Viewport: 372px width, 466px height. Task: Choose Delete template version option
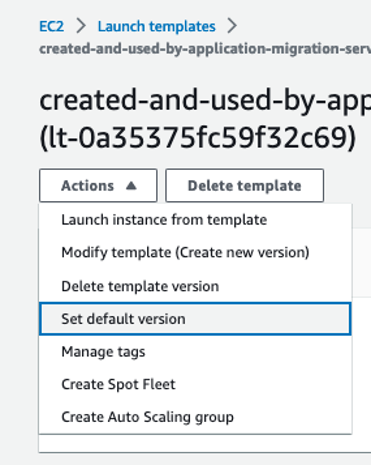tap(195, 286)
